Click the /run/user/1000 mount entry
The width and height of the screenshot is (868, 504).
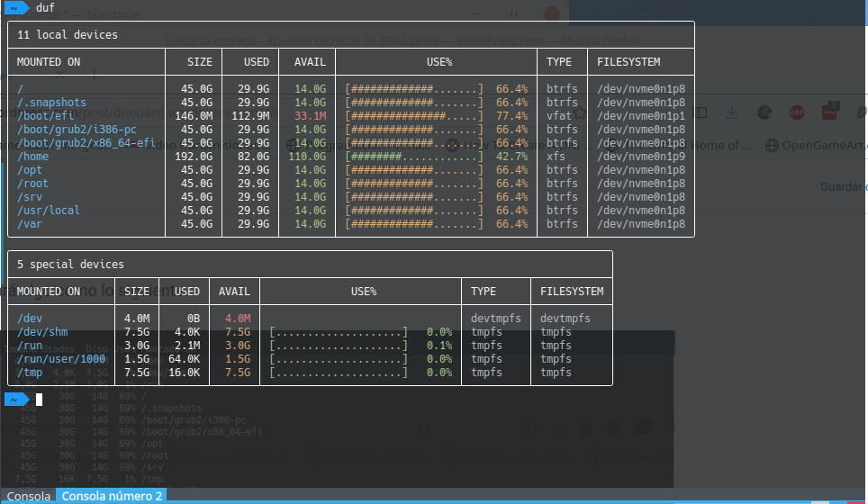tap(61, 358)
